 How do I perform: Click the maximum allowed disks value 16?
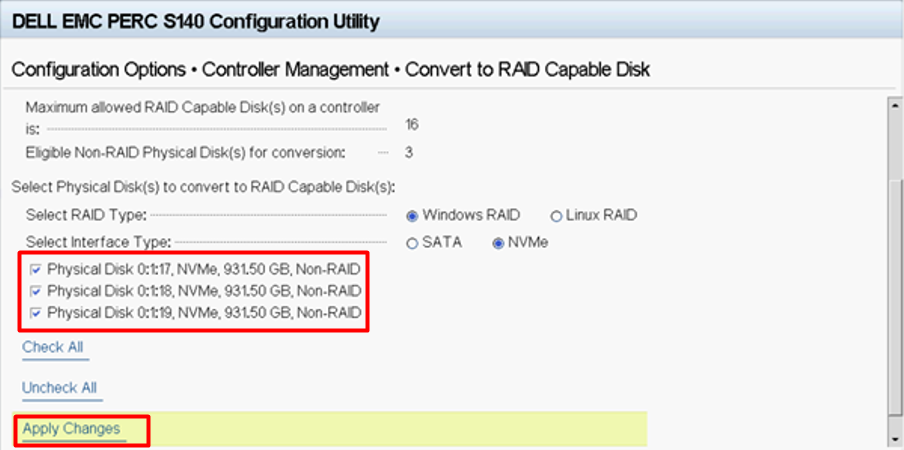412,125
